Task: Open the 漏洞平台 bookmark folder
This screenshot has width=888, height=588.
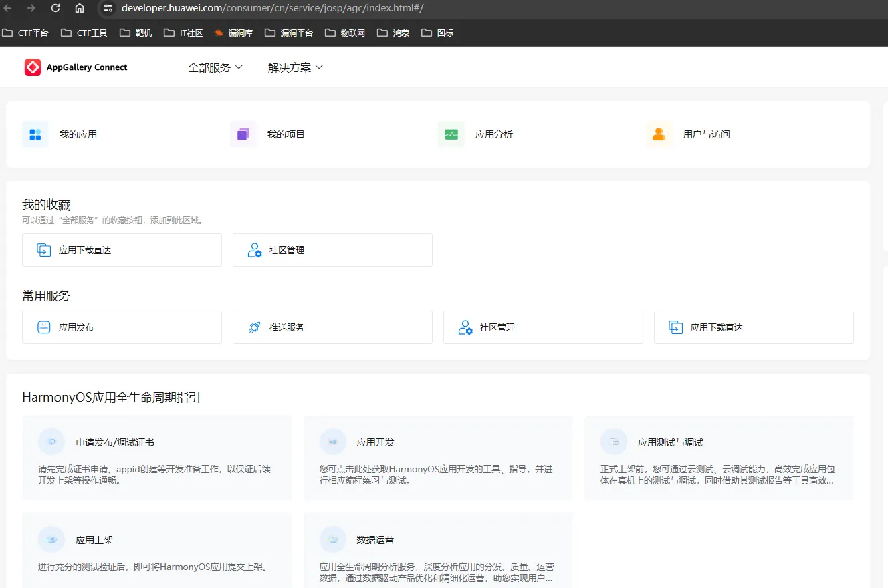Action: [289, 33]
